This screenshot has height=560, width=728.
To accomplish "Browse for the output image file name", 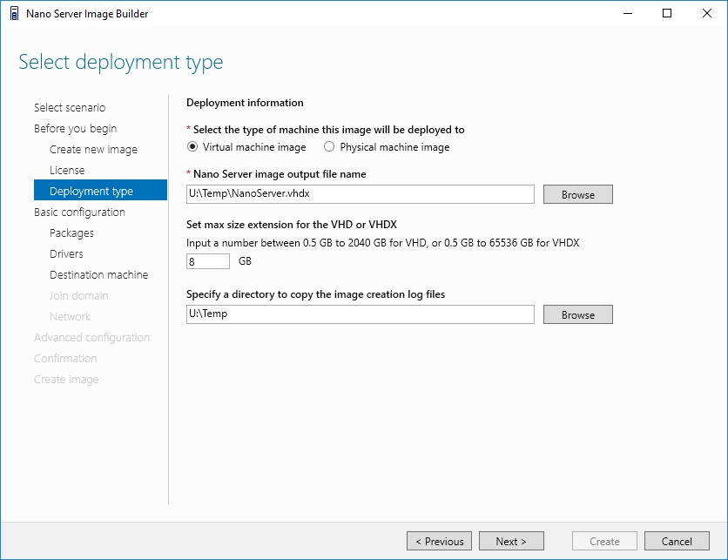I will (578, 194).
